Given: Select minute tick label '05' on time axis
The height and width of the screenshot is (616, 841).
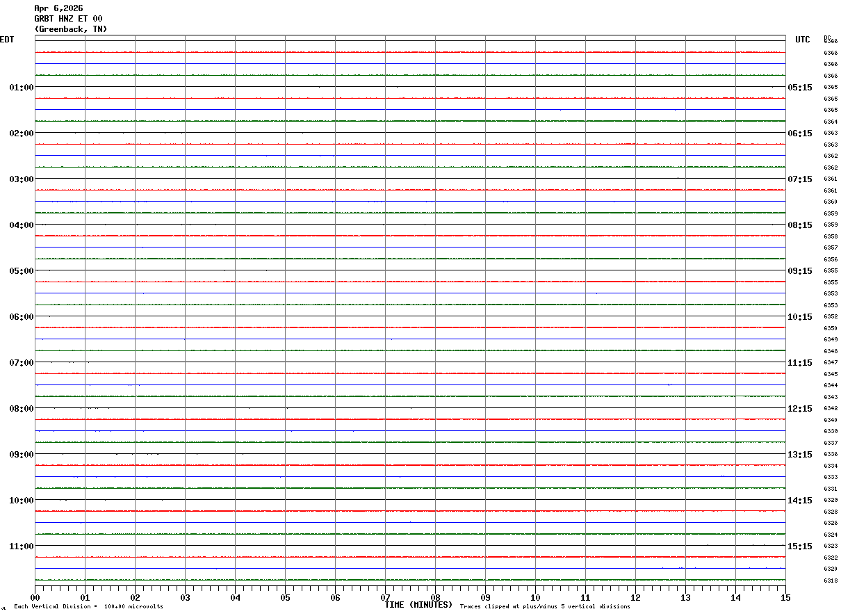Looking at the screenshot, I should click(285, 597).
